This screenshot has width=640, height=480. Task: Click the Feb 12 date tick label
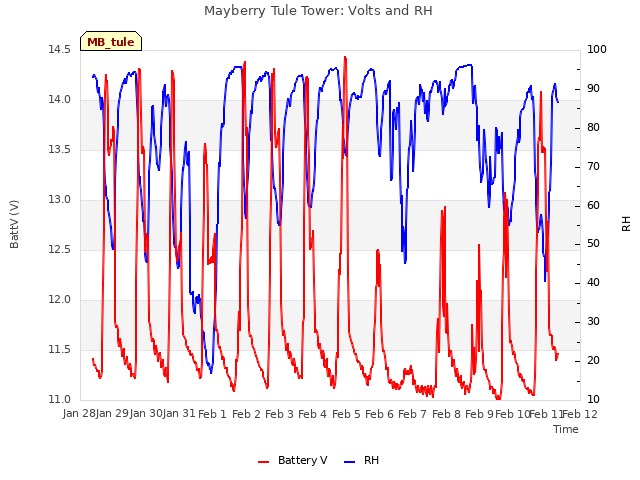click(580, 414)
